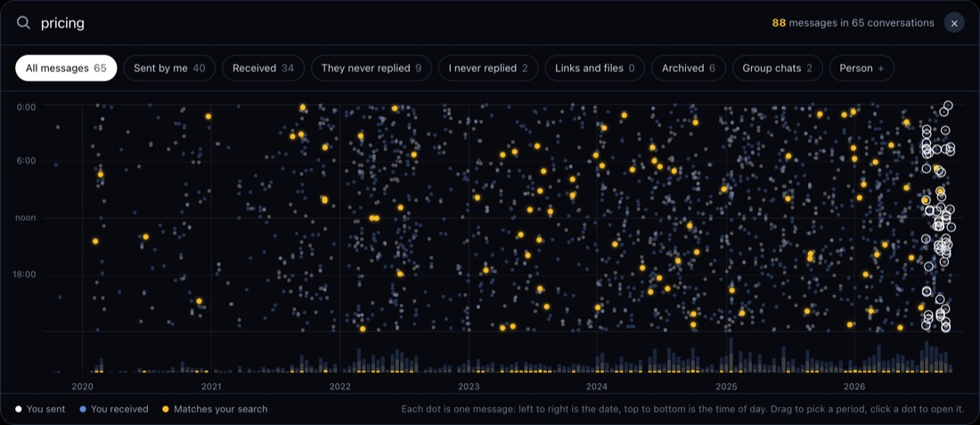Clear the search with the X button
980x425 pixels.
click(x=954, y=23)
